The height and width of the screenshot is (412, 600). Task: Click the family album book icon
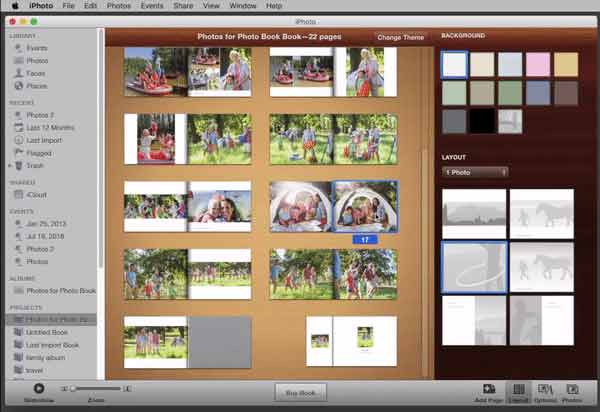[x=18, y=358]
